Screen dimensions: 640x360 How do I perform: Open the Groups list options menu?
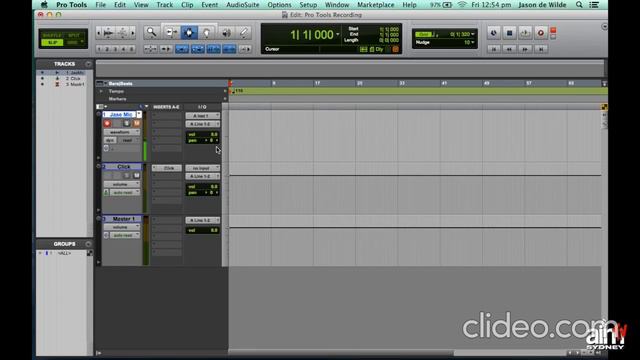pos(88,244)
